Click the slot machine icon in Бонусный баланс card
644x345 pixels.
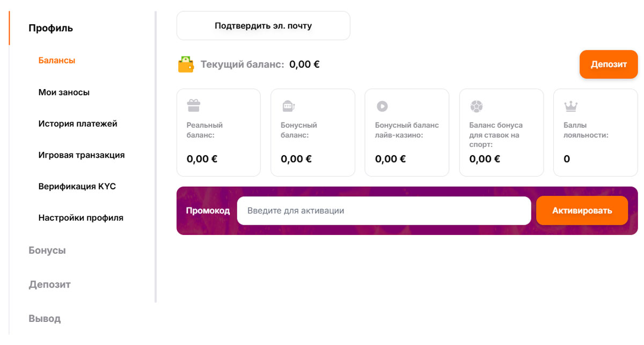pyautogui.click(x=289, y=106)
